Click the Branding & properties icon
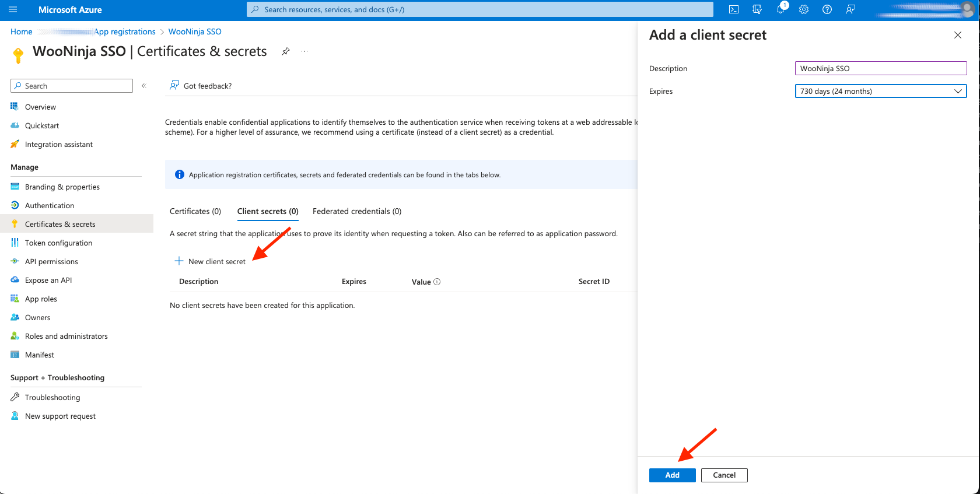This screenshot has width=980, height=494. (15, 187)
